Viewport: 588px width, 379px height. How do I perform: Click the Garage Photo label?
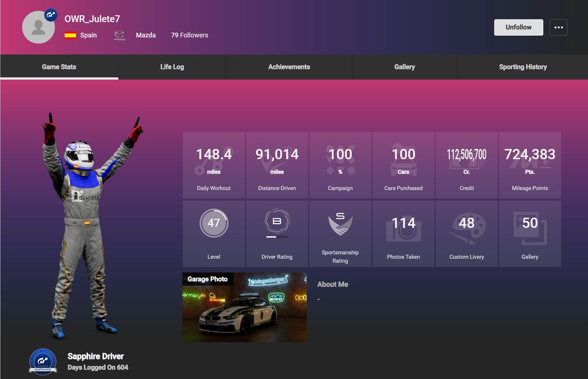tap(208, 279)
